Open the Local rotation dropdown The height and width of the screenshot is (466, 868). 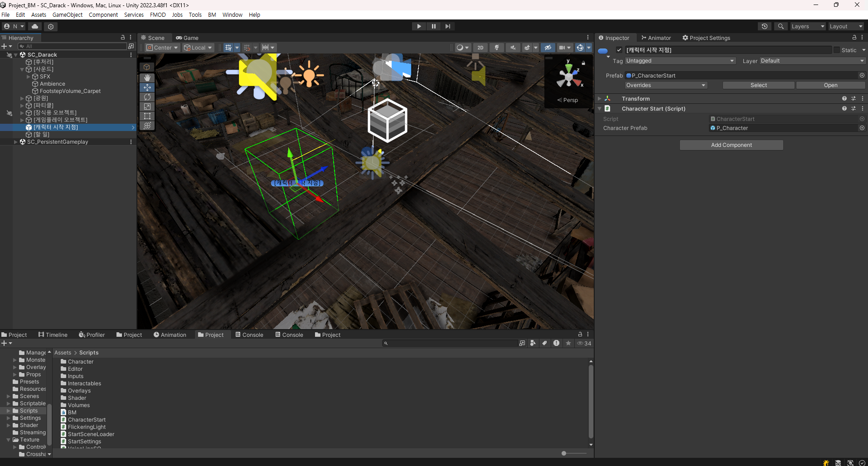(x=198, y=48)
